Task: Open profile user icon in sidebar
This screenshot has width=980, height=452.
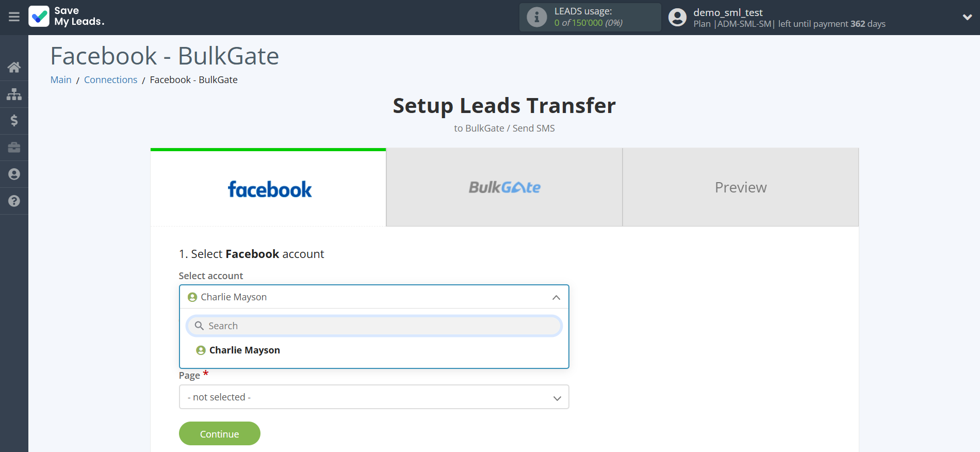Action: 14,174
